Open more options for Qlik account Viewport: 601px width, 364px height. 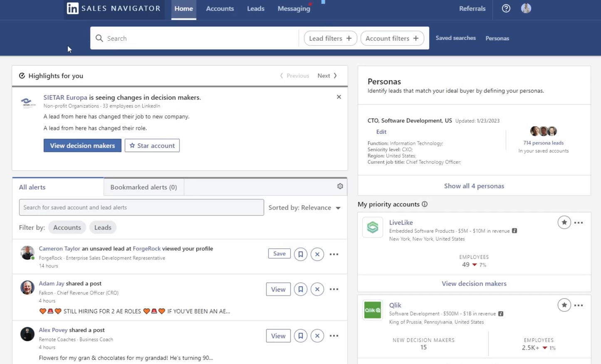point(579,305)
